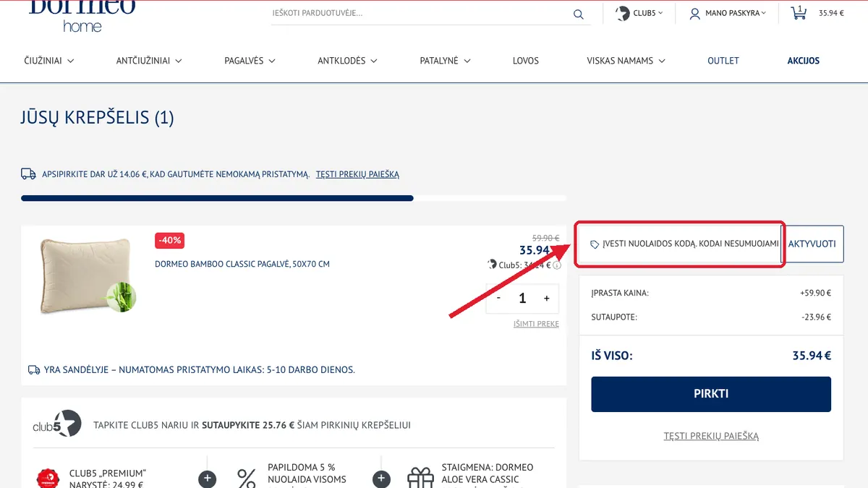Open the Lovos category
Image resolution: width=868 pixels, height=488 pixels.
point(526,61)
